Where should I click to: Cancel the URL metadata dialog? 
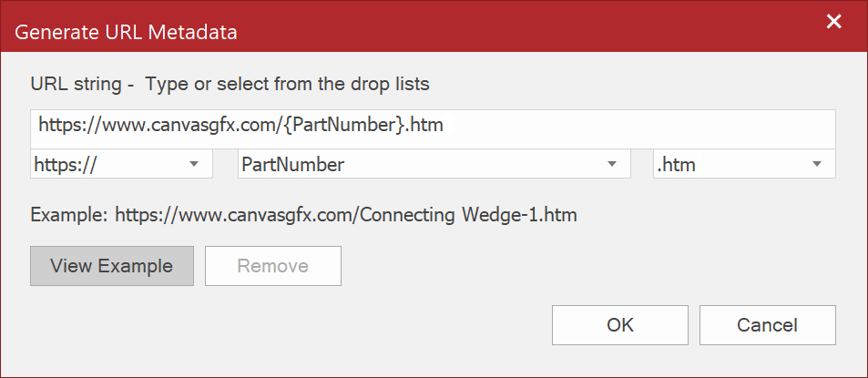tap(767, 325)
